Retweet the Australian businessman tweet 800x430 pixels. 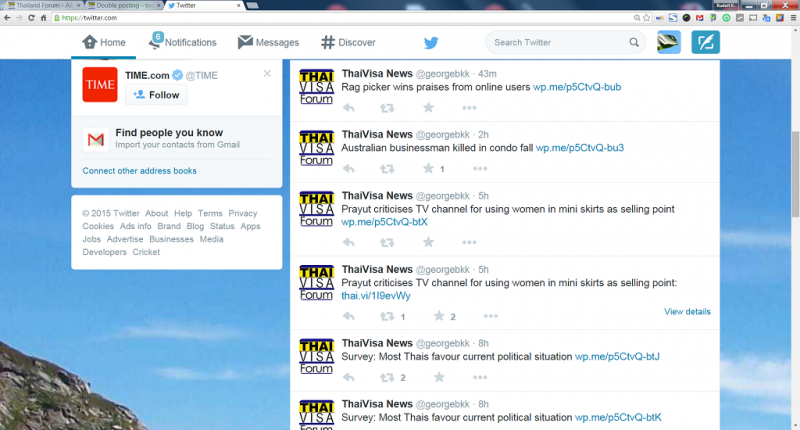coord(387,168)
